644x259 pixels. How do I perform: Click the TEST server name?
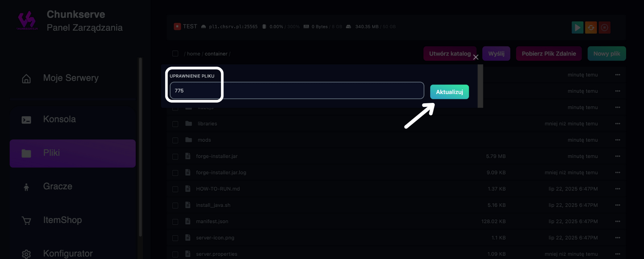pos(190,26)
